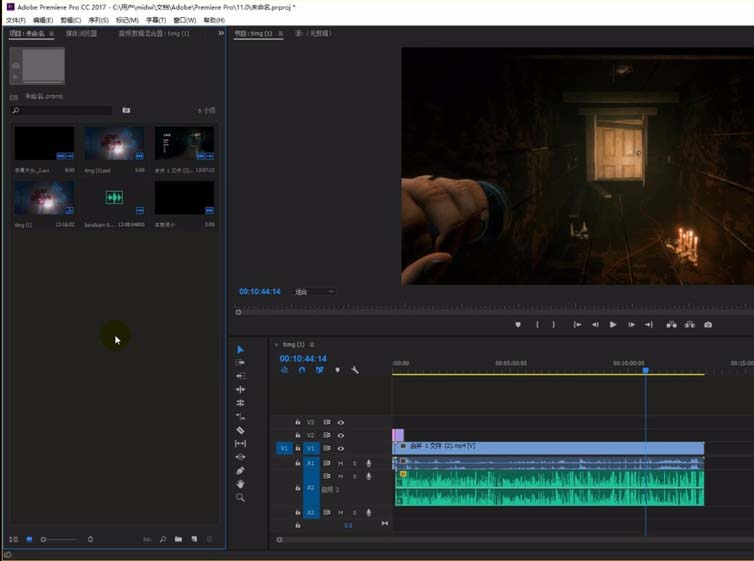Step forward one frame
The height and width of the screenshot is (561, 754).
pos(631,325)
